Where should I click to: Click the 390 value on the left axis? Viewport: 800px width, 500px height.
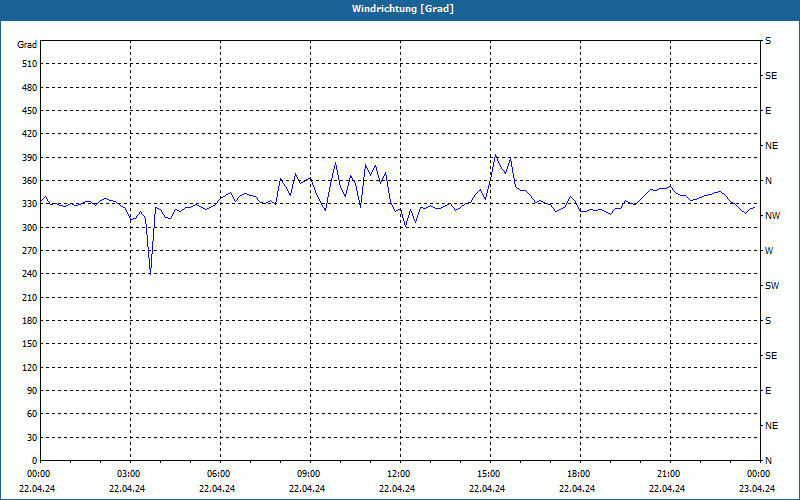[x=30, y=157]
